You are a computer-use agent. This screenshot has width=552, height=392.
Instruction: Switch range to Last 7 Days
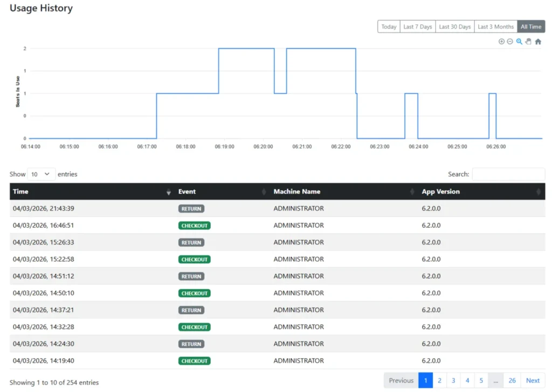[x=418, y=27]
